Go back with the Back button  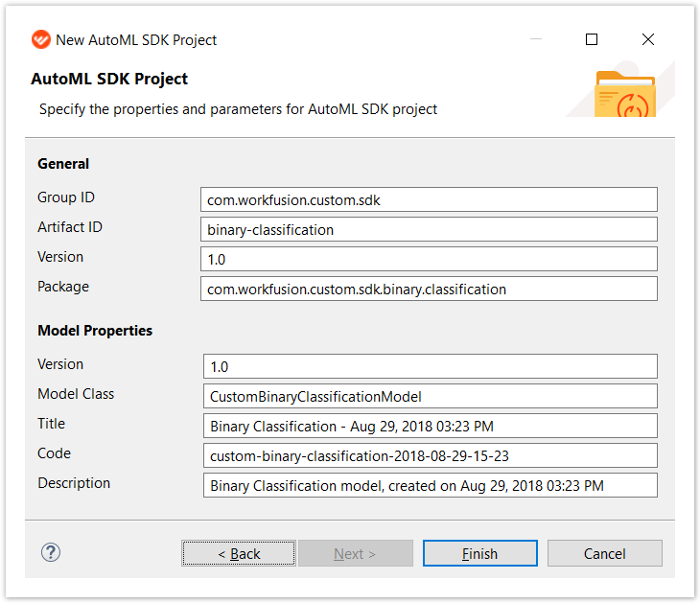click(x=239, y=553)
